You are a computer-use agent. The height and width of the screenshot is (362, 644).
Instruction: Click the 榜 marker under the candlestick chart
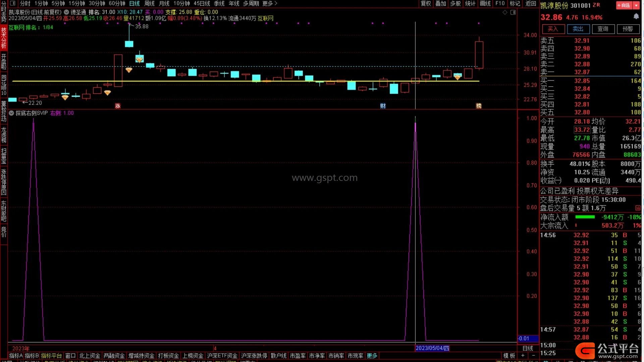[479, 106]
